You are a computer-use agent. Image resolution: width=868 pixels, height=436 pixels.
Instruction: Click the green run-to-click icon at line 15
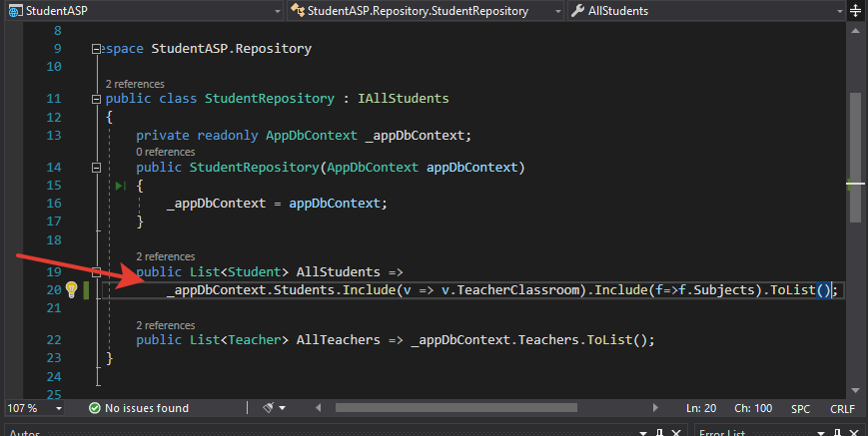click(x=120, y=186)
